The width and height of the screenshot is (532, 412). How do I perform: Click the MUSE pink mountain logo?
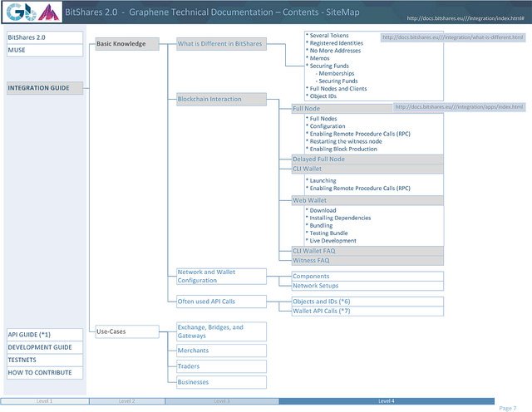48,12
